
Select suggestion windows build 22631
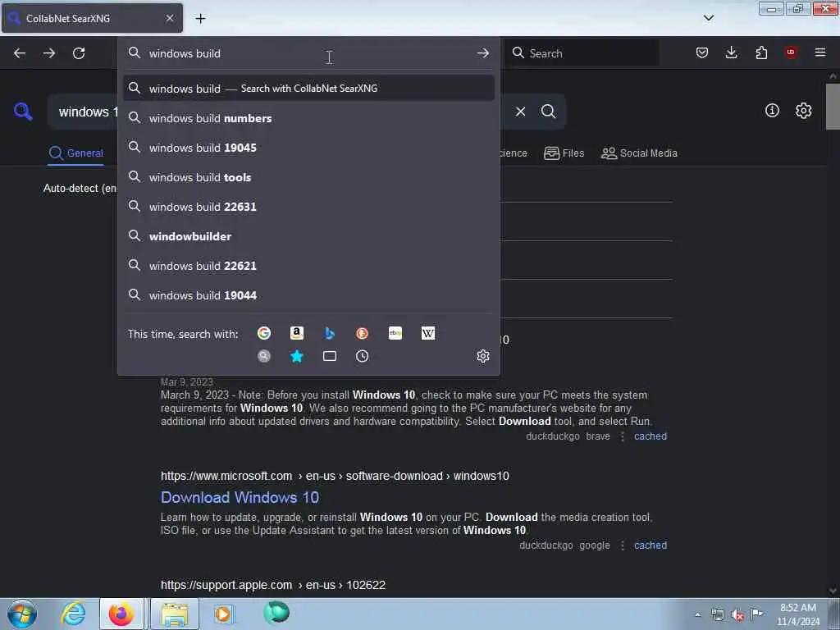pos(308,207)
